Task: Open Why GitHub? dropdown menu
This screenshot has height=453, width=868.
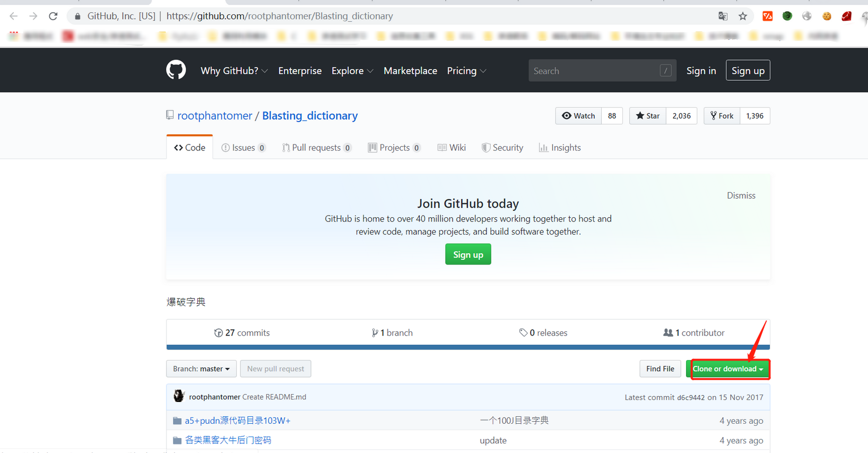Action: [x=234, y=71]
